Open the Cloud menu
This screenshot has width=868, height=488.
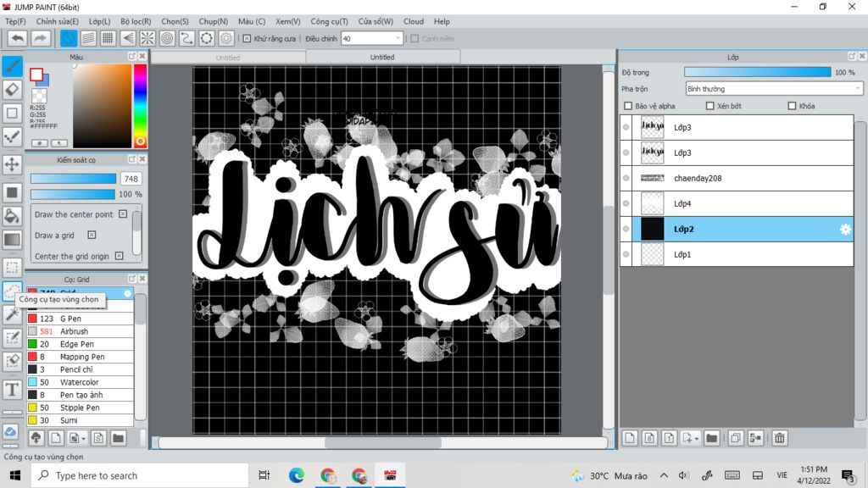pos(414,21)
